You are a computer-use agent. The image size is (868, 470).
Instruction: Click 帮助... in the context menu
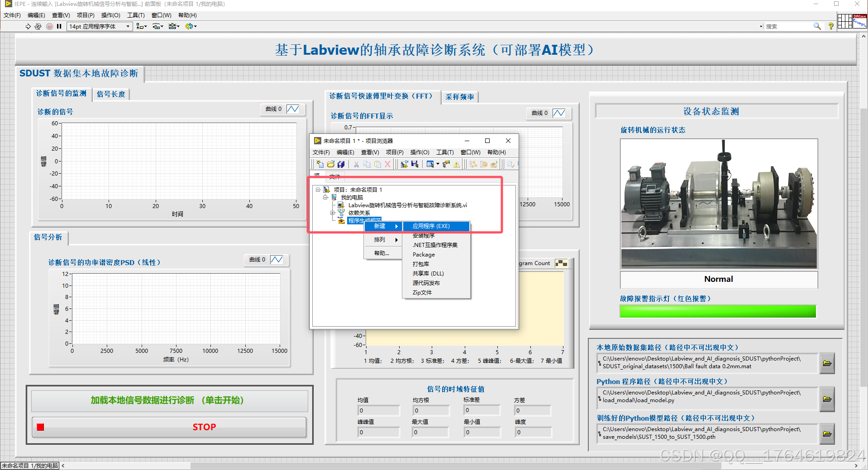(x=383, y=253)
